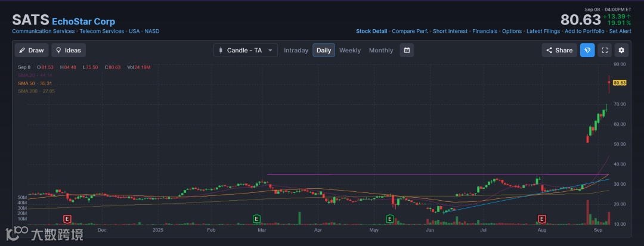
Task: Click the red earnings marker in August
Action: [542, 219]
